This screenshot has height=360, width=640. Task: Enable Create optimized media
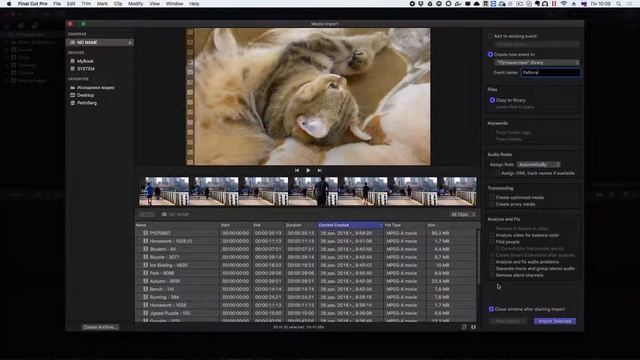492,198
